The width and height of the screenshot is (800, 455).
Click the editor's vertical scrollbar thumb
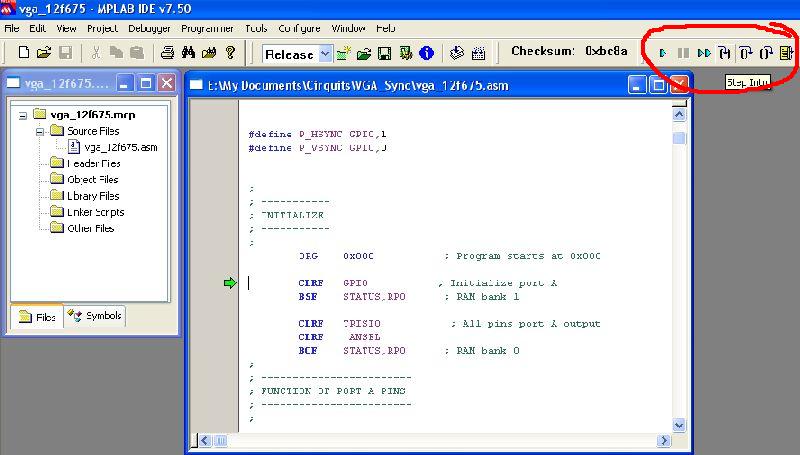click(x=679, y=139)
